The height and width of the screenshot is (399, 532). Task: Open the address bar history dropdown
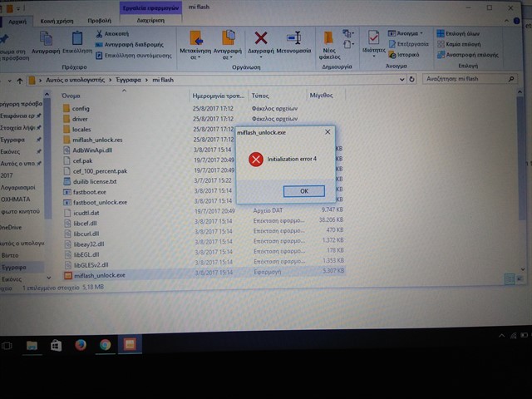(401, 80)
